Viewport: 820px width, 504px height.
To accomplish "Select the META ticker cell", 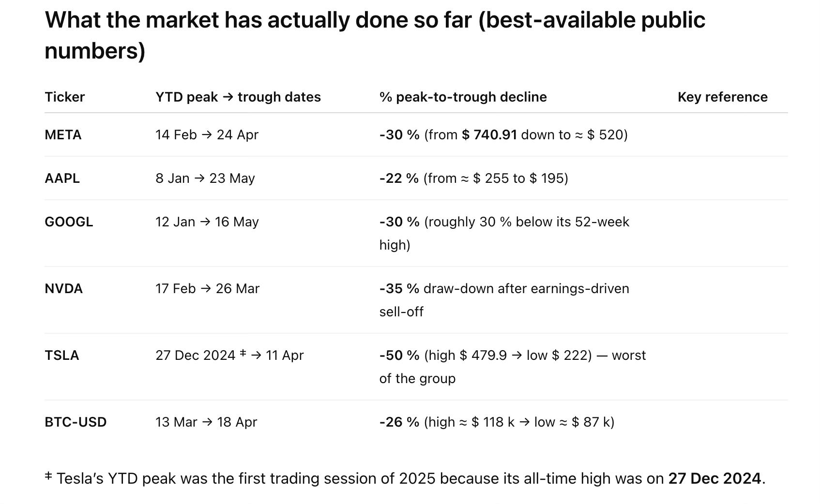I will point(63,134).
